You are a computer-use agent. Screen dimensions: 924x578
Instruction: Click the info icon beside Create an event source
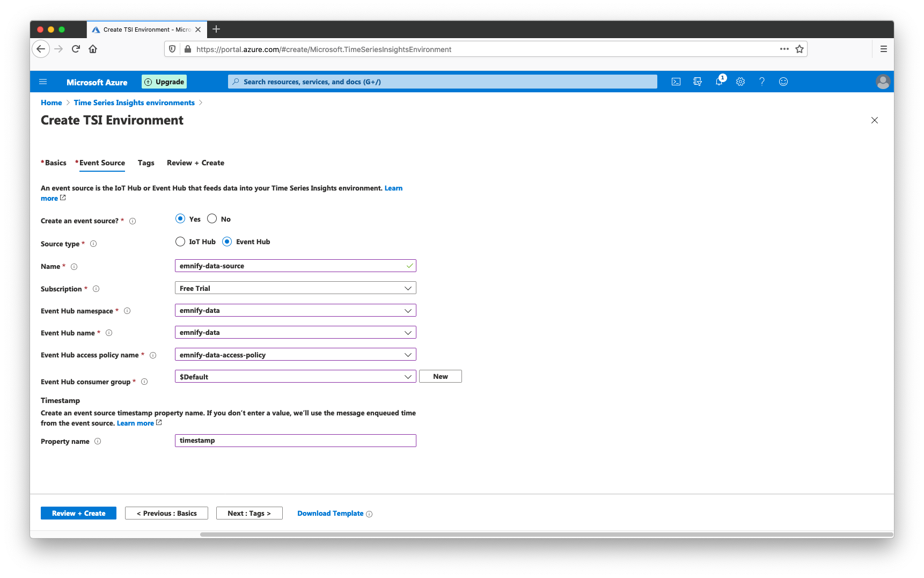pyautogui.click(x=133, y=221)
